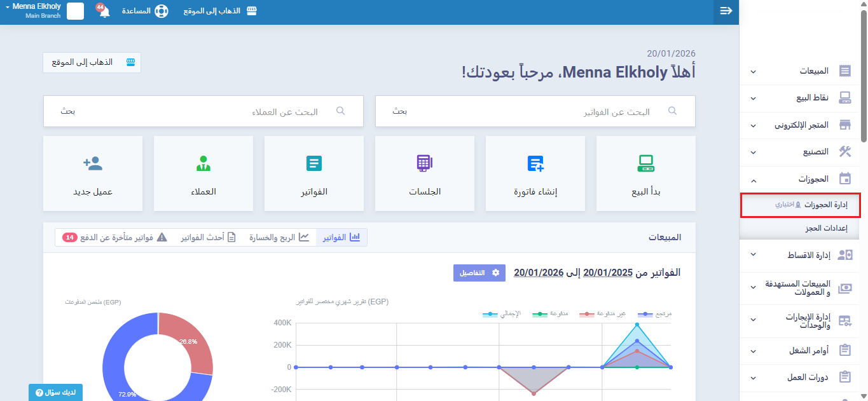Screen dimensions: 868x401
Task: Collapse الحجوزات sidebar section
Action: tap(803, 179)
